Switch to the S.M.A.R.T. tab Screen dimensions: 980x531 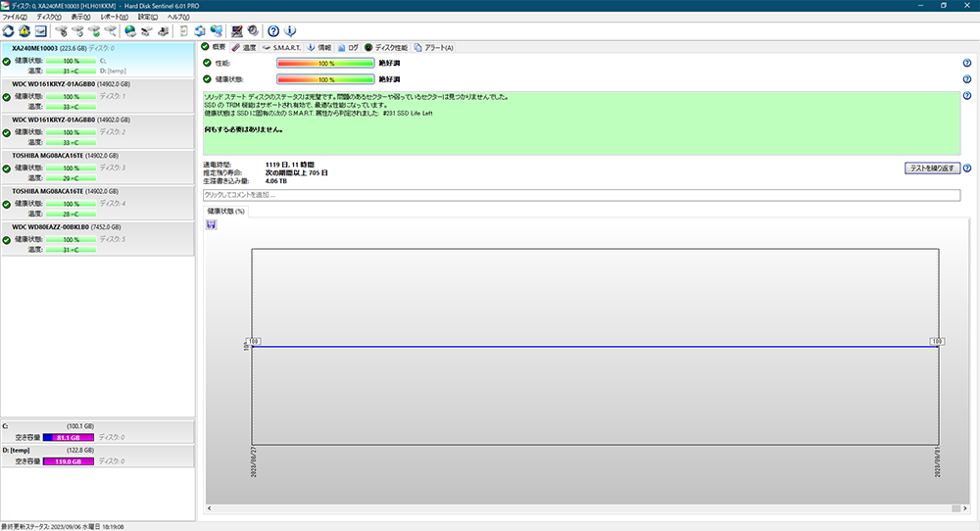click(x=281, y=47)
